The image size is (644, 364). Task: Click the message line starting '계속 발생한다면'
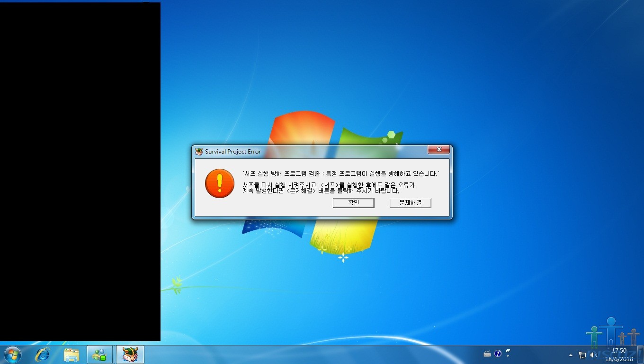point(321,191)
